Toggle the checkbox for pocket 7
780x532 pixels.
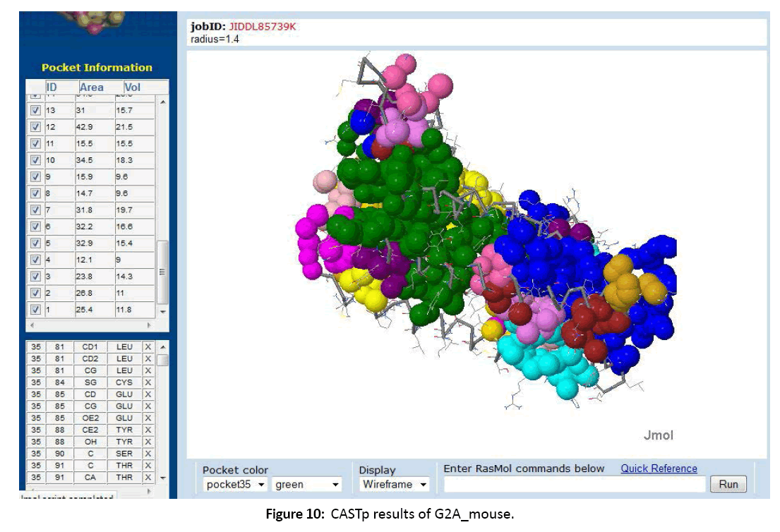click(x=35, y=210)
